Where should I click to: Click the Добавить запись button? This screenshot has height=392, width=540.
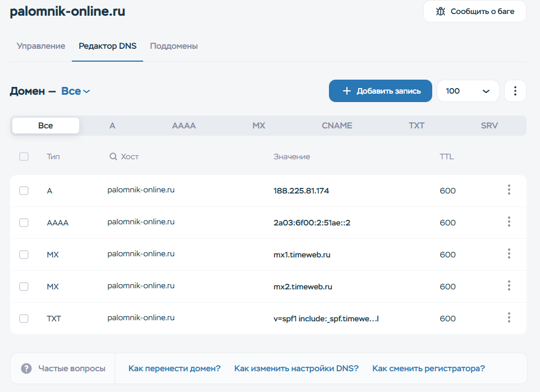pyautogui.click(x=380, y=91)
